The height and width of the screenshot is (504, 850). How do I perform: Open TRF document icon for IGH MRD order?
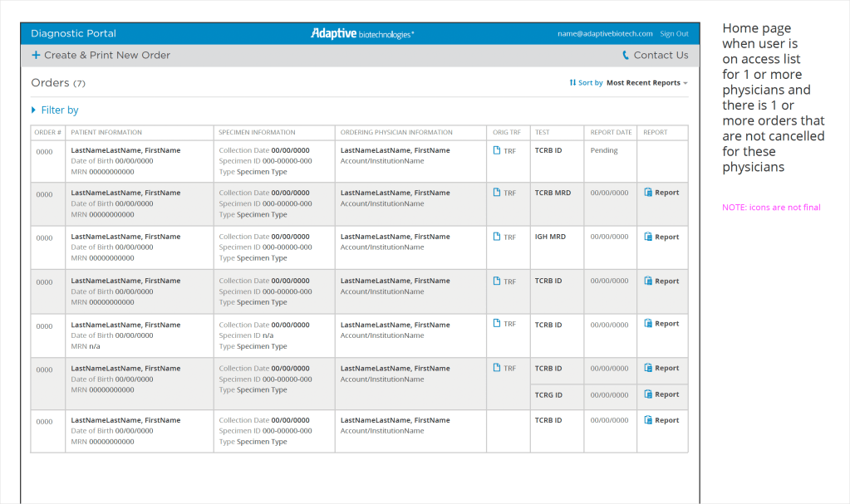497,237
